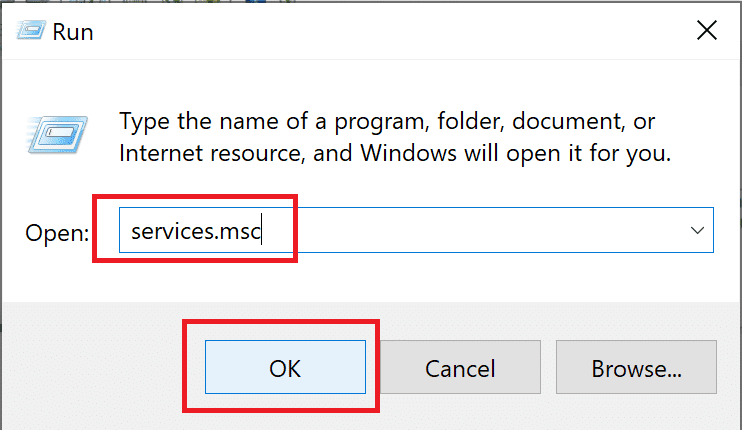This screenshot has width=743, height=430.
Task: Confirm running services.msc with OK
Action: pyautogui.click(x=285, y=368)
